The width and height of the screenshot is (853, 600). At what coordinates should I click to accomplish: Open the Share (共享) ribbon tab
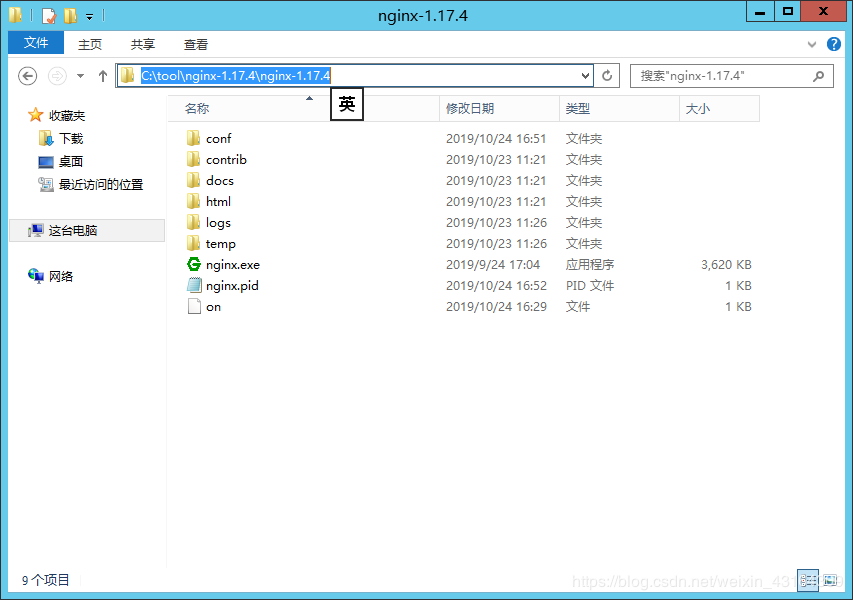143,44
